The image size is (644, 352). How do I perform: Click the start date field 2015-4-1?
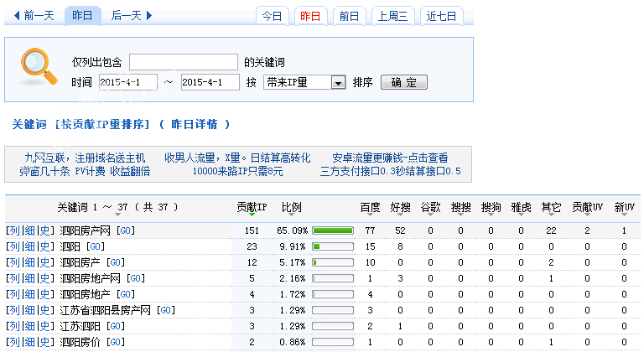coord(127,82)
